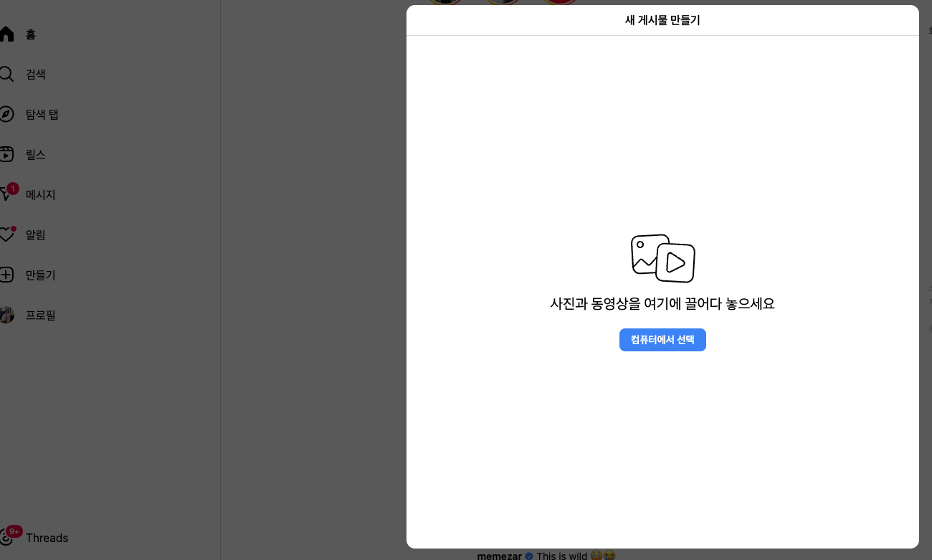This screenshot has width=932, height=560.
Task: Open the Notifications heart icon
Action: click(x=6, y=234)
